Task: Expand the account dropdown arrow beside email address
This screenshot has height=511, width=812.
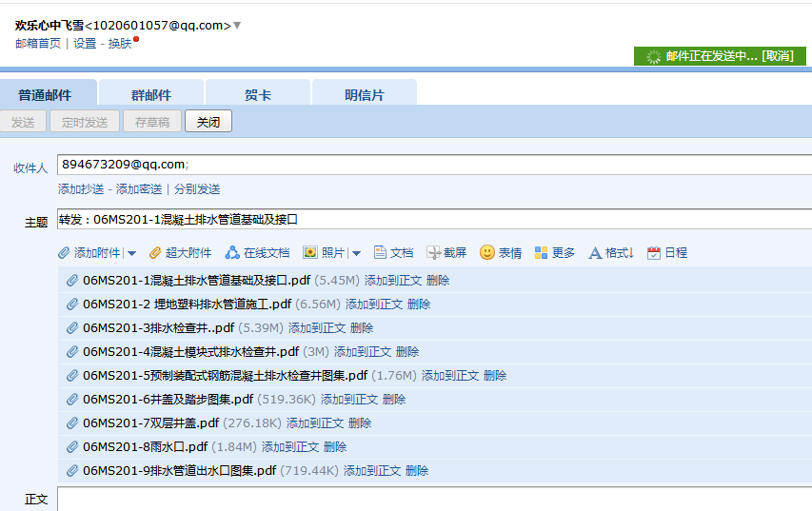Action: coord(237,25)
